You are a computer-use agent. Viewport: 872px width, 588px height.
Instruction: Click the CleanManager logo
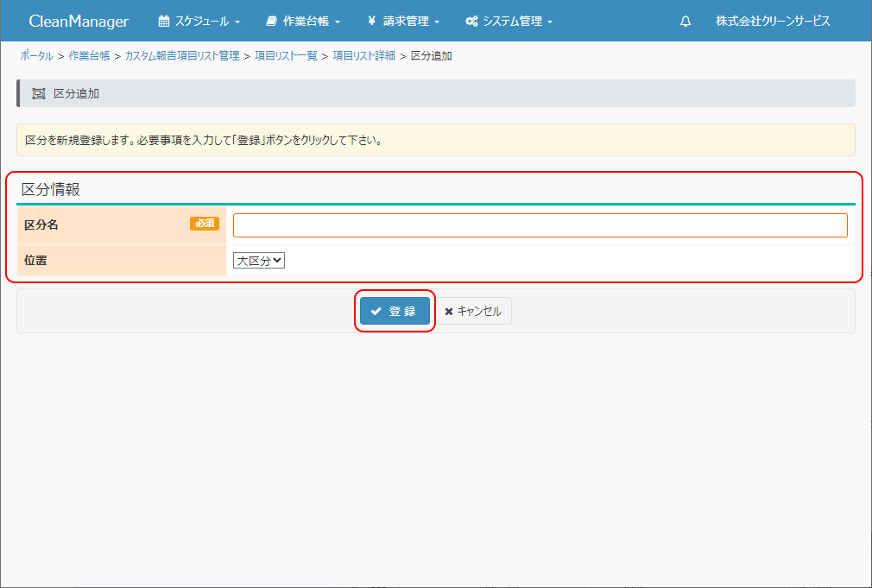pyautogui.click(x=79, y=21)
